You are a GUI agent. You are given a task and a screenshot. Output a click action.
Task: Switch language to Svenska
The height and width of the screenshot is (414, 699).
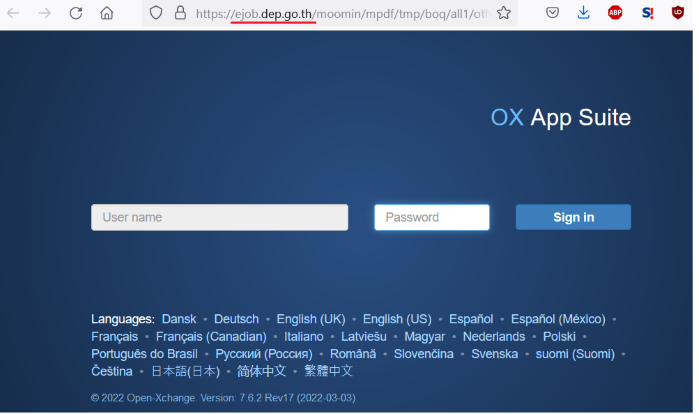(495, 354)
